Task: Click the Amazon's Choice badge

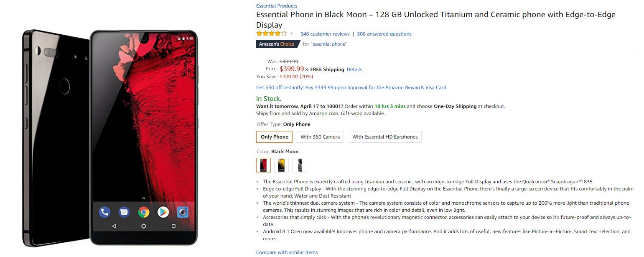Action: (277, 44)
